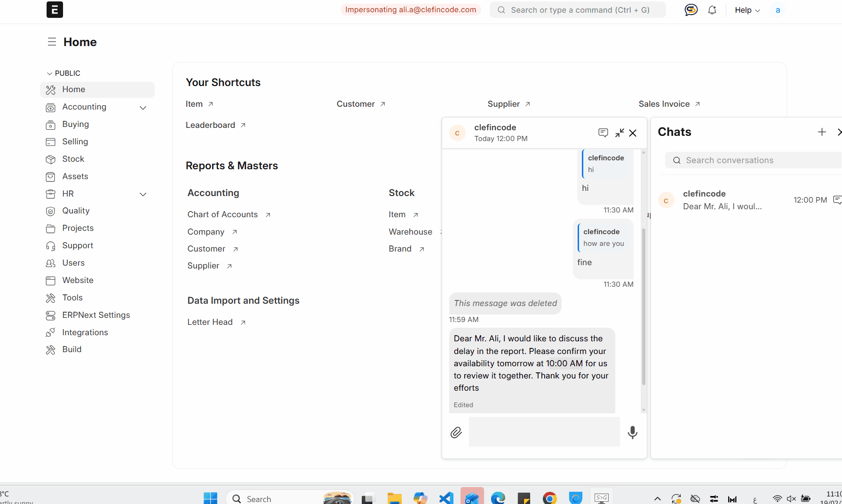
Task: Open the Sales Invoice shortcut
Action: point(664,104)
